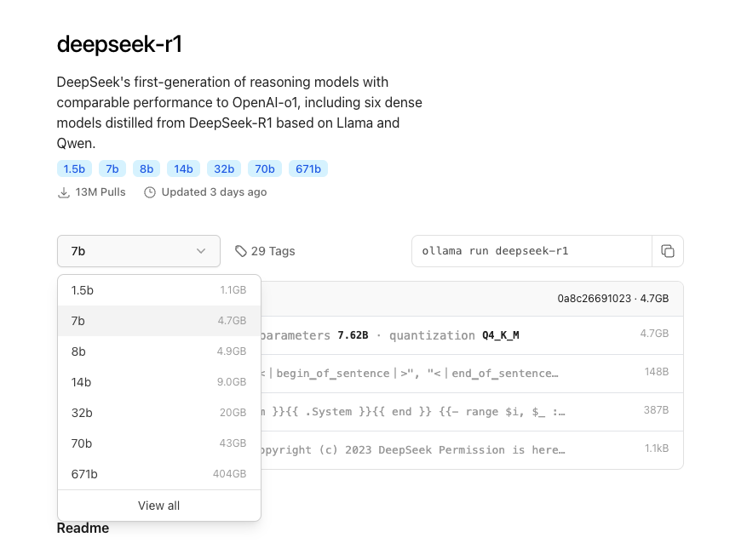
Task: Click the tag icon beside 29 Tags
Action: 241,251
